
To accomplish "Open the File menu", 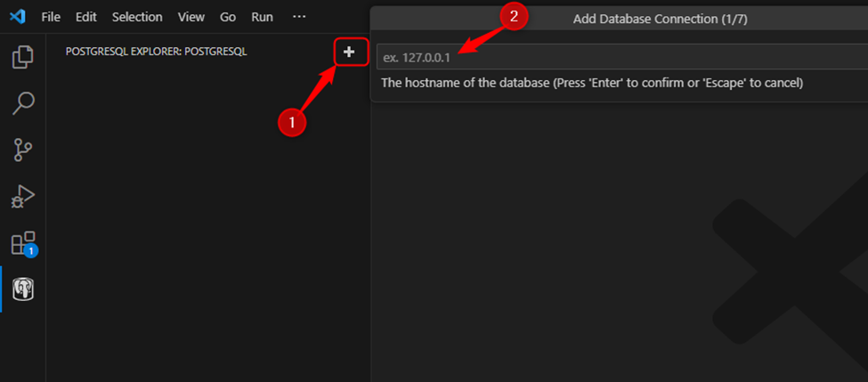I will 52,17.
